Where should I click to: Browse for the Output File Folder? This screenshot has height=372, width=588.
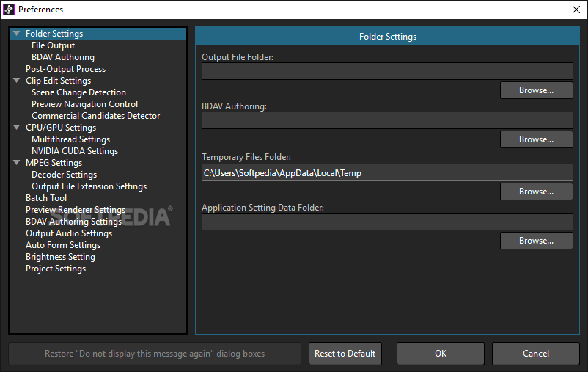point(536,90)
